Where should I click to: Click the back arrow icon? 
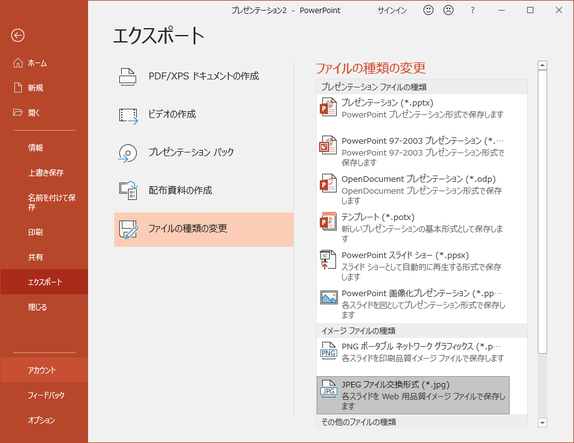coord(18,36)
